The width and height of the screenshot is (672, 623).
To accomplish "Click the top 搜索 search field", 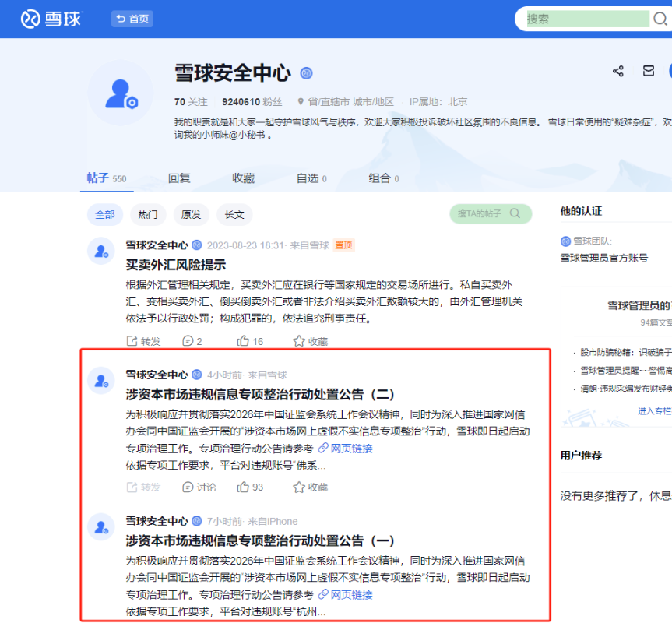I will (x=587, y=19).
